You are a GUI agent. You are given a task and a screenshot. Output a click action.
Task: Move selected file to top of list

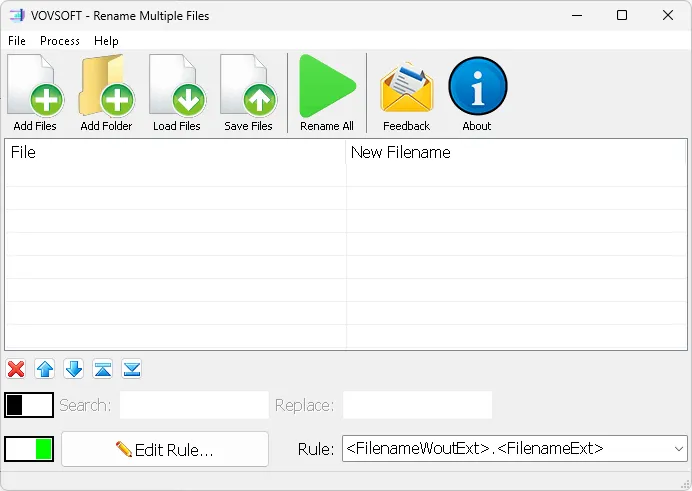[103, 369]
